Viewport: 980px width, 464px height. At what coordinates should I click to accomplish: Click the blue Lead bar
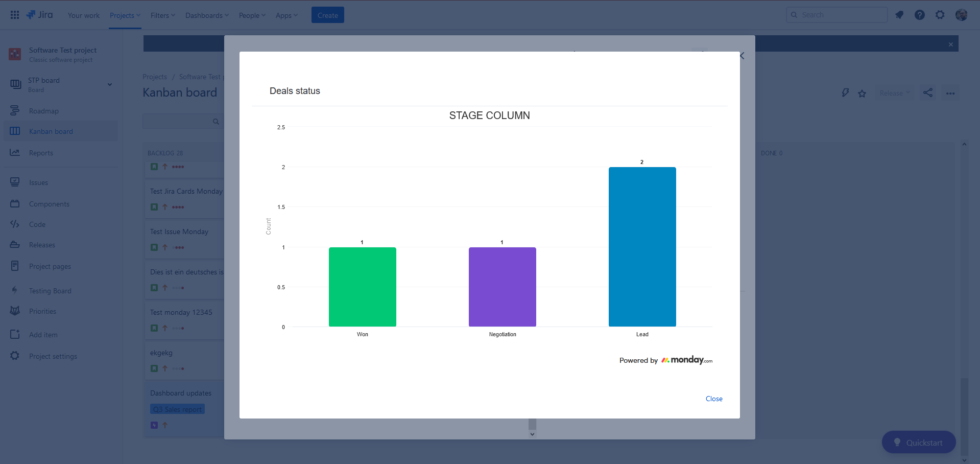click(642, 247)
